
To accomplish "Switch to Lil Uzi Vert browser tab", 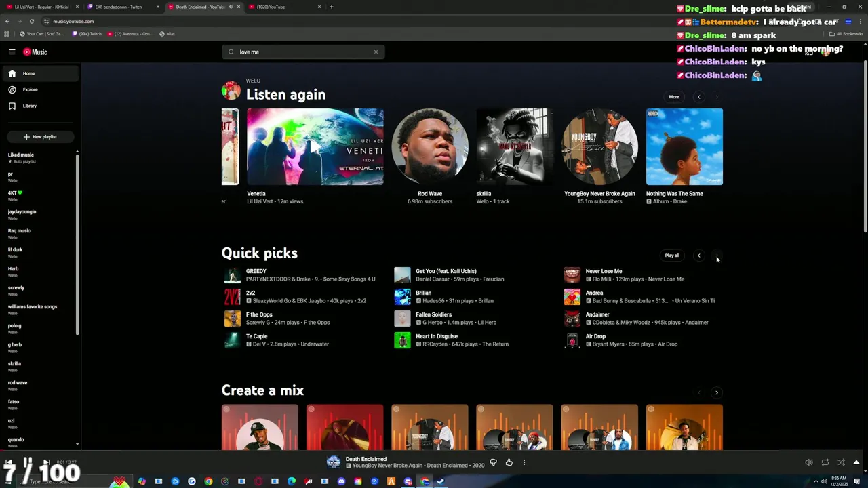I will pyautogui.click(x=42, y=7).
